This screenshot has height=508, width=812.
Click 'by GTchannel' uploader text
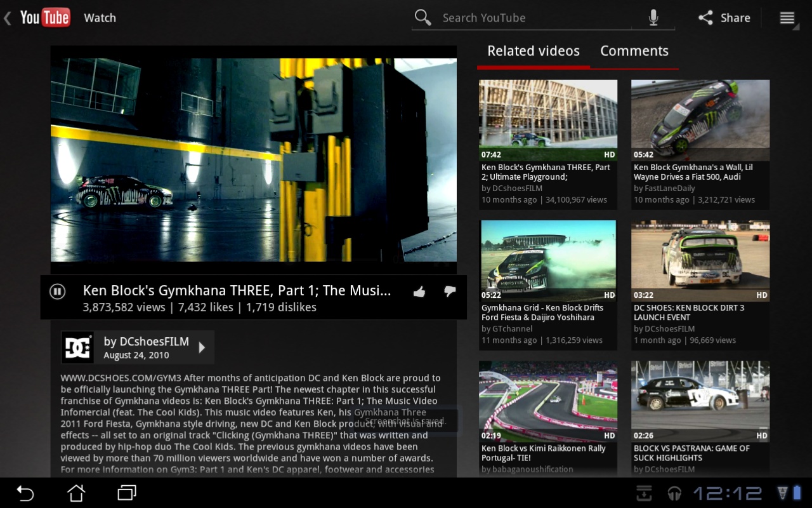point(507,329)
